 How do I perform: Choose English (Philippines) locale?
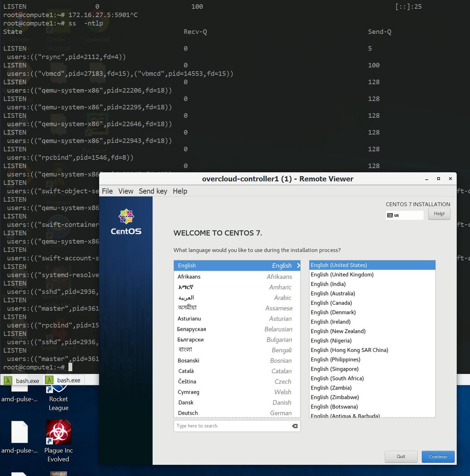click(x=372, y=360)
